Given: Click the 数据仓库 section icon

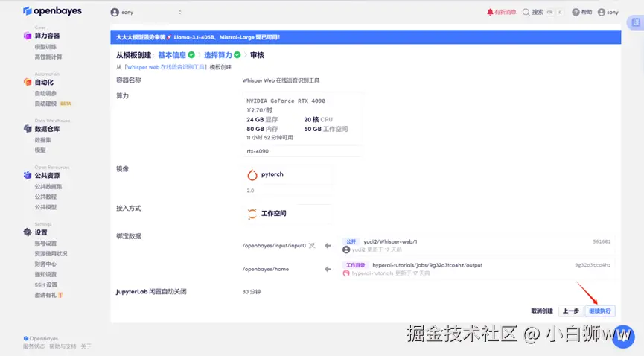Looking at the screenshot, I should point(28,129).
